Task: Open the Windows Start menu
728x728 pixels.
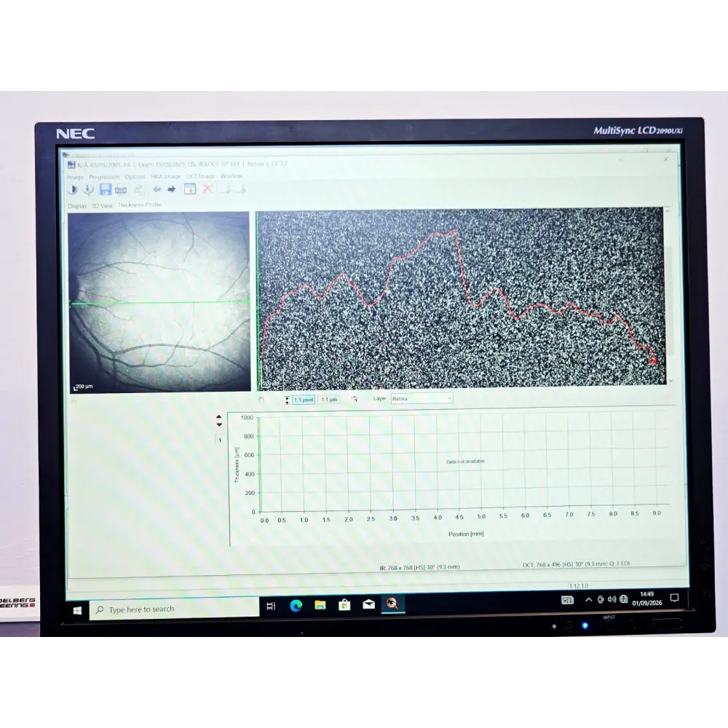Action: click(x=78, y=611)
